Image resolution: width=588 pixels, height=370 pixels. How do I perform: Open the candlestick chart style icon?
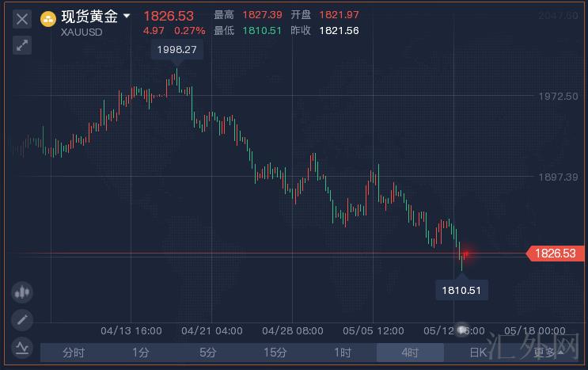[22, 292]
